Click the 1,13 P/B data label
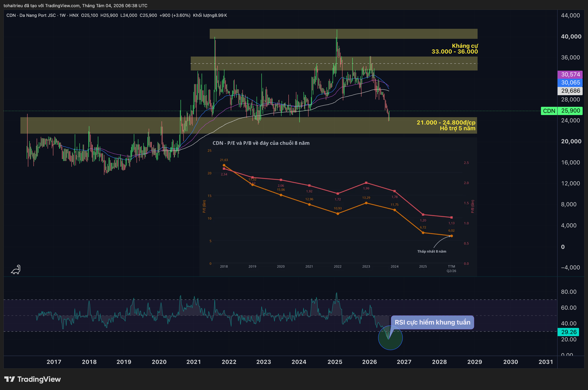 click(x=451, y=223)
